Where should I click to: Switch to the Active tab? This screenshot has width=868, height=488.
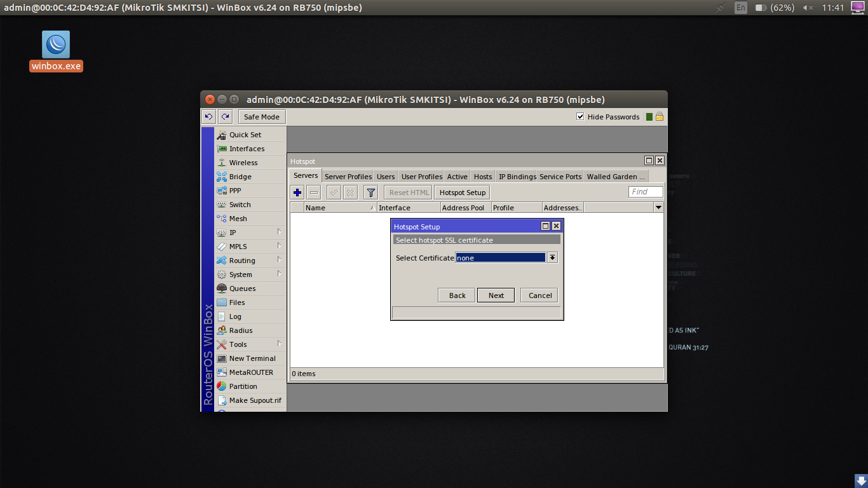click(x=457, y=177)
